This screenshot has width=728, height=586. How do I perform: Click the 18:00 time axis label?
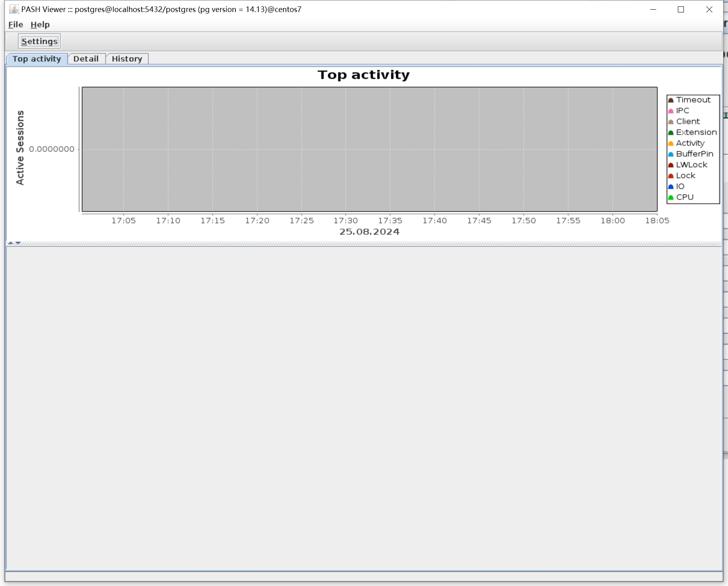(612, 220)
